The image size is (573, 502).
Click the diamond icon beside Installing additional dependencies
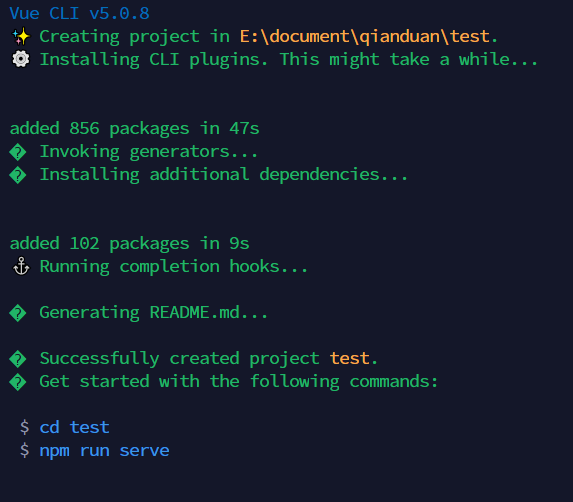18,175
